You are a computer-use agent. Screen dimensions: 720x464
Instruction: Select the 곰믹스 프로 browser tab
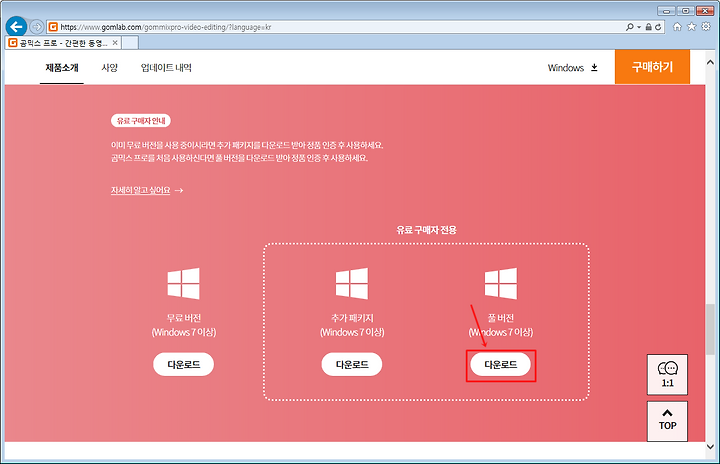point(63,43)
